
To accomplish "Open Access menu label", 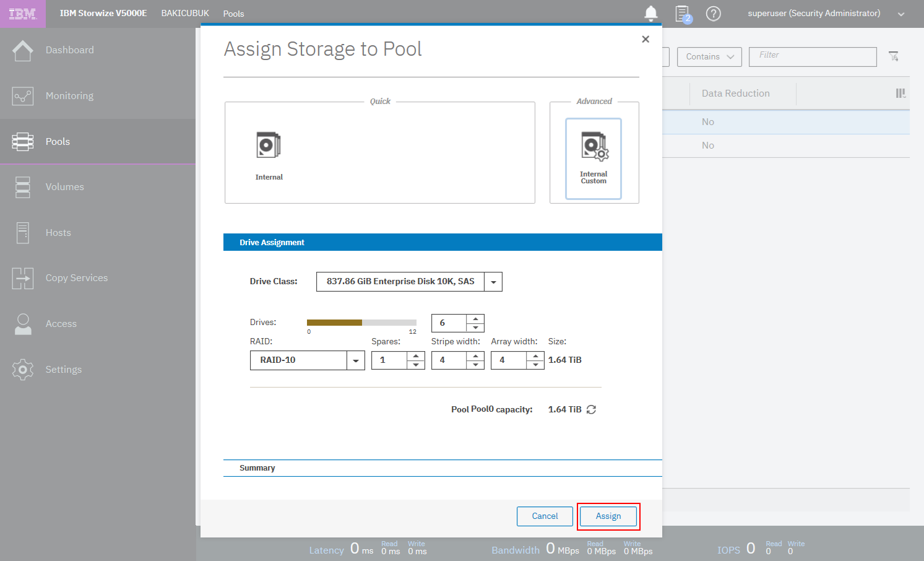I will (x=61, y=324).
